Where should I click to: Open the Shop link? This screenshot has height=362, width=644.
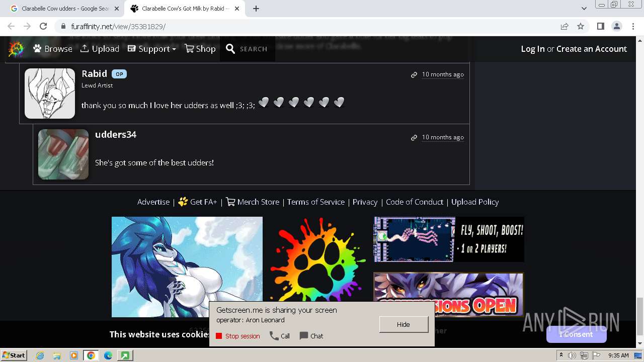coord(200,49)
